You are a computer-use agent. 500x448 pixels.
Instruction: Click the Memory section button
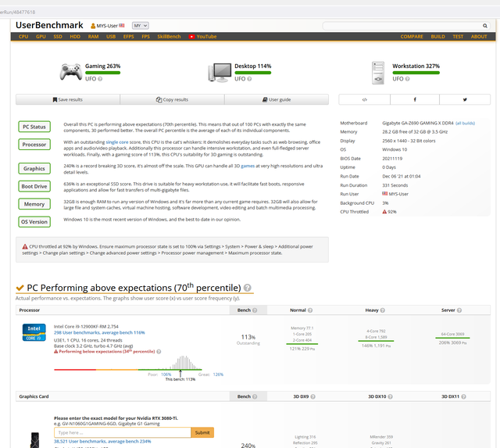coord(34,204)
